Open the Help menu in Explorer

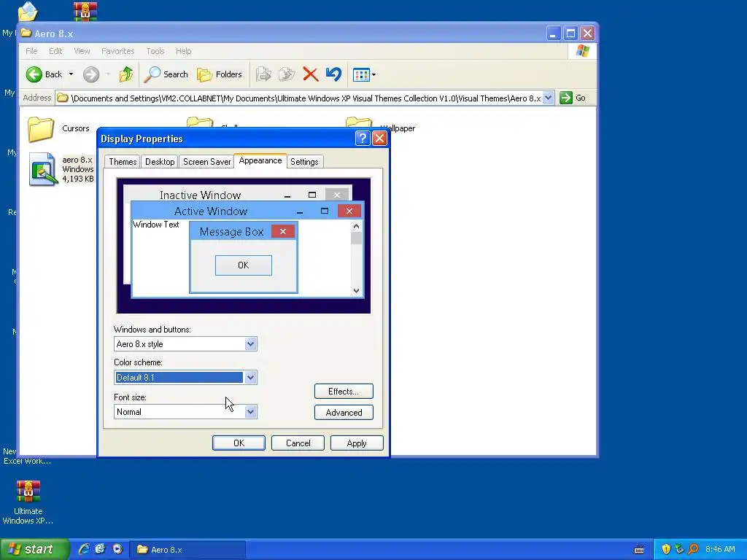coord(183,51)
